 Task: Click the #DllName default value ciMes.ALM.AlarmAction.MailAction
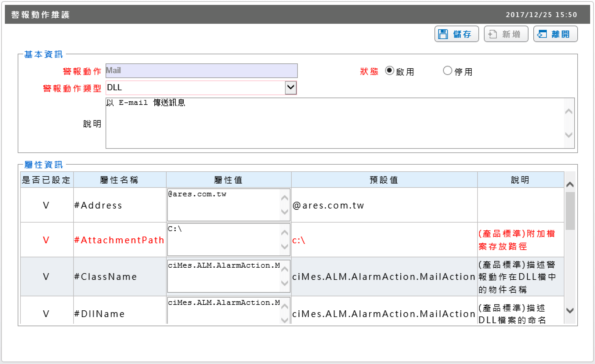tap(384, 314)
